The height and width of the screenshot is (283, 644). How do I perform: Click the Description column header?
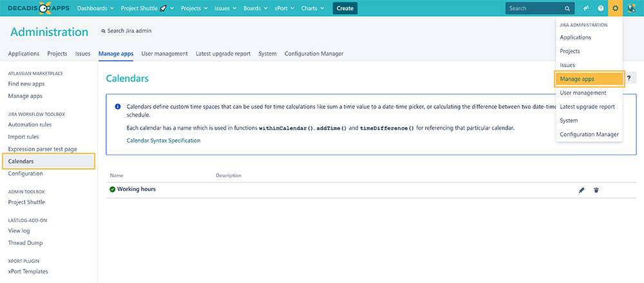pos(229,175)
